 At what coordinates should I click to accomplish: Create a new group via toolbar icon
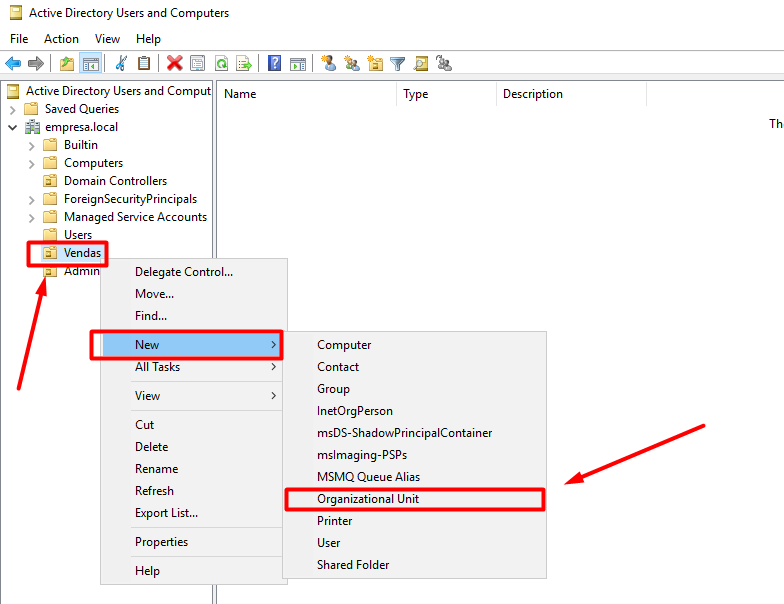(x=352, y=64)
